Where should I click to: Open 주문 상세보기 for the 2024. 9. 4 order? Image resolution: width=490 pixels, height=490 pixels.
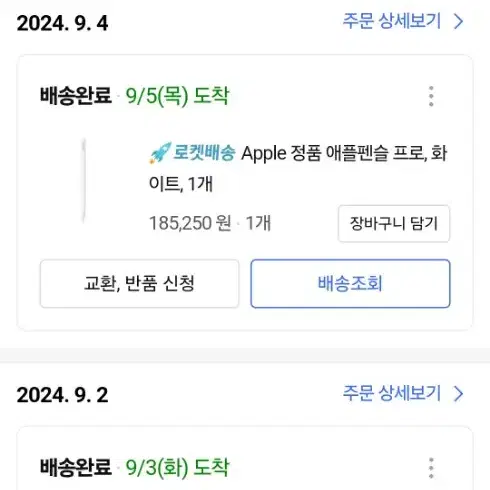[x=392, y=21]
